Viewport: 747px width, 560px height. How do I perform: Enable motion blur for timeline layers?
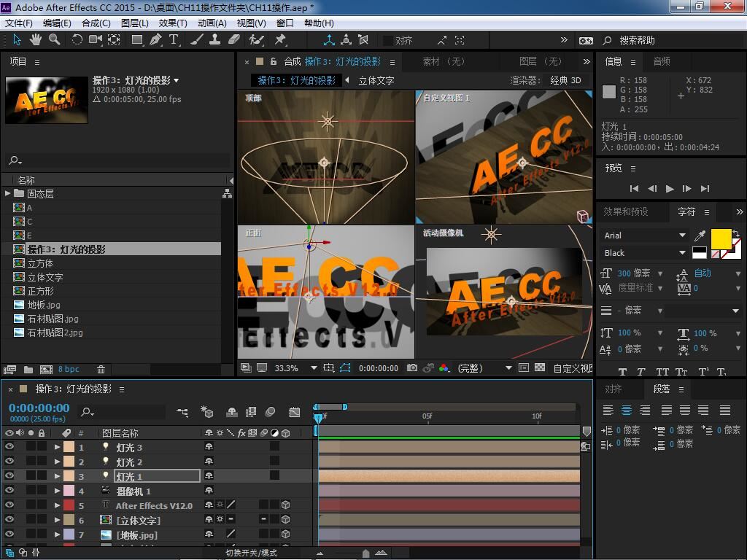click(x=270, y=412)
